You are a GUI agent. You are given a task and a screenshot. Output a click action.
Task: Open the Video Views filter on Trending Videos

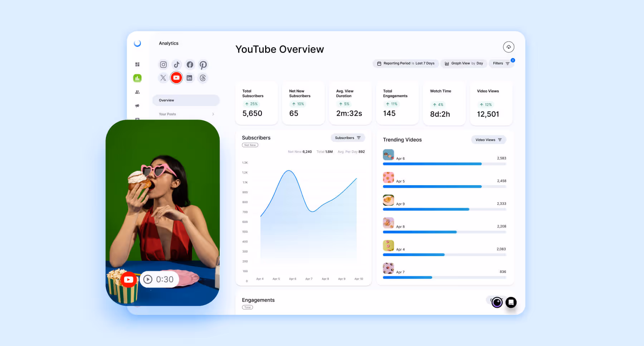coord(488,140)
